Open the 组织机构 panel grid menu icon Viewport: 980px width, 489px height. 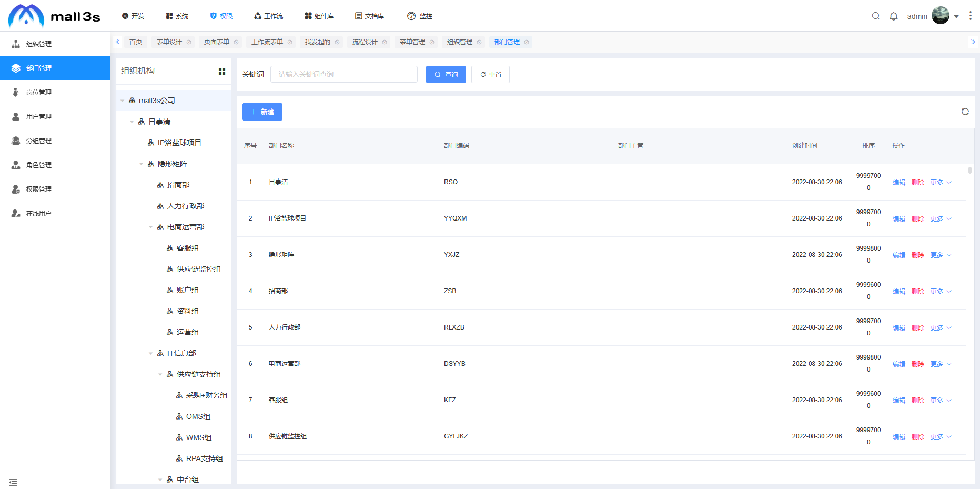point(222,72)
